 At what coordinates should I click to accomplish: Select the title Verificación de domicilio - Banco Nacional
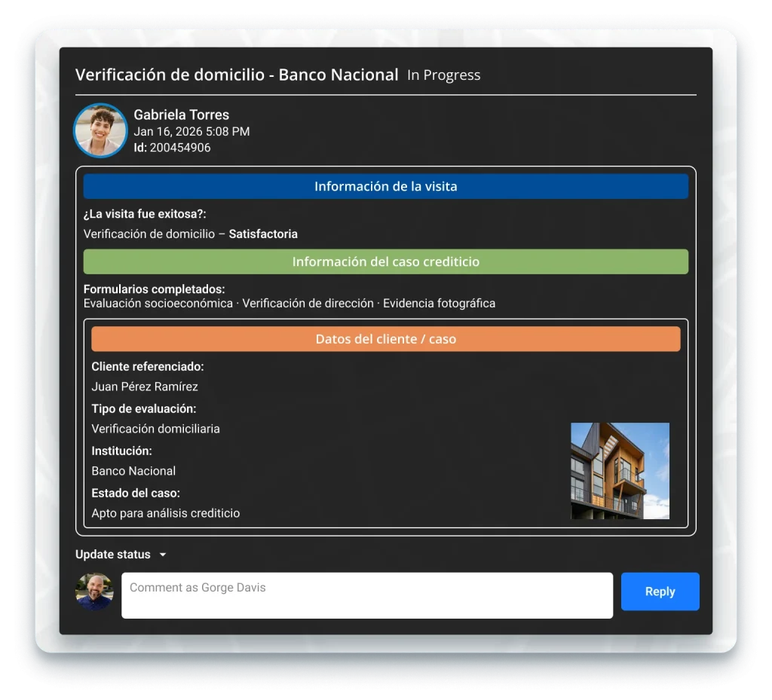pyautogui.click(x=237, y=75)
